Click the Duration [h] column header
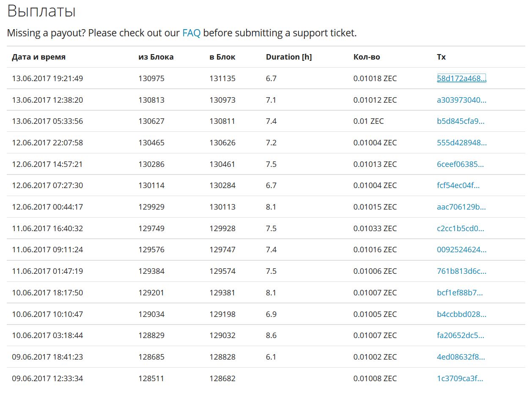The image size is (532, 412). pyautogui.click(x=289, y=57)
